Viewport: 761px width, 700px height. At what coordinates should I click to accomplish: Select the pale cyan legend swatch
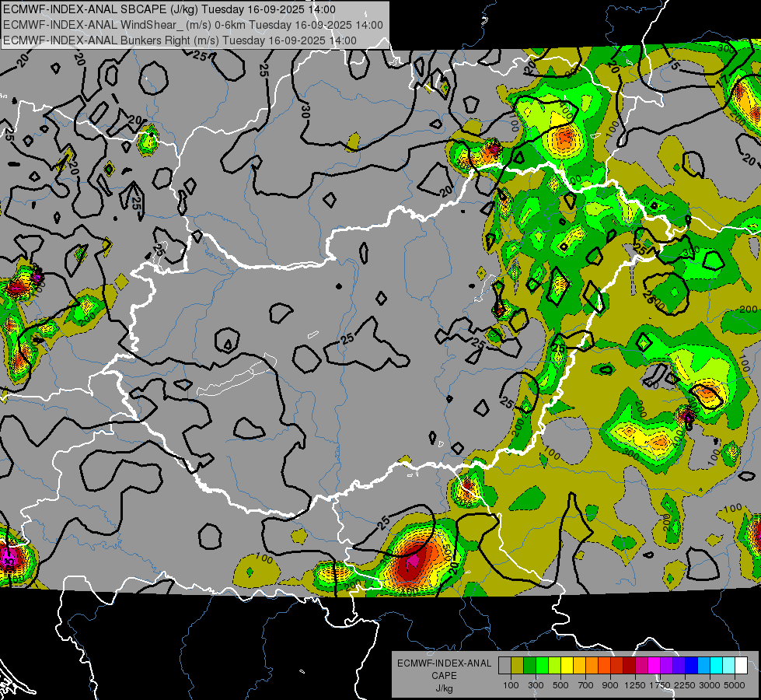pos(729,665)
